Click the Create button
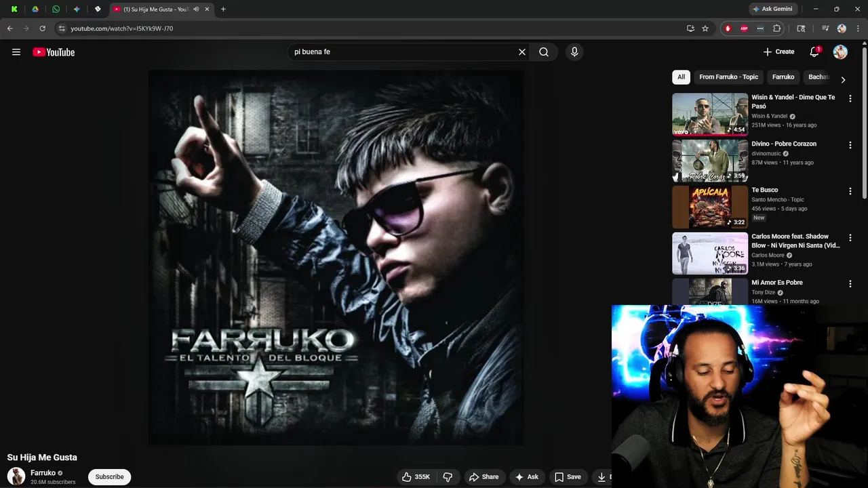868x488 pixels. pyautogui.click(x=778, y=52)
